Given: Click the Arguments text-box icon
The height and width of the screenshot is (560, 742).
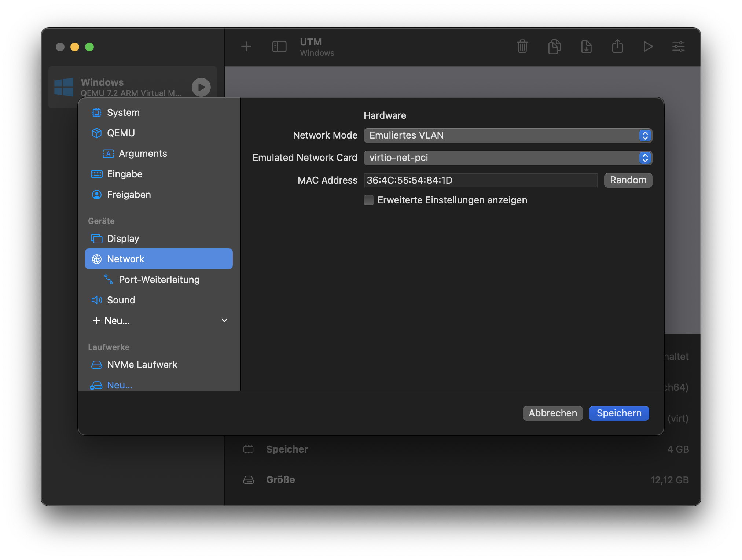Looking at the screenshot, I should (108, 154).
